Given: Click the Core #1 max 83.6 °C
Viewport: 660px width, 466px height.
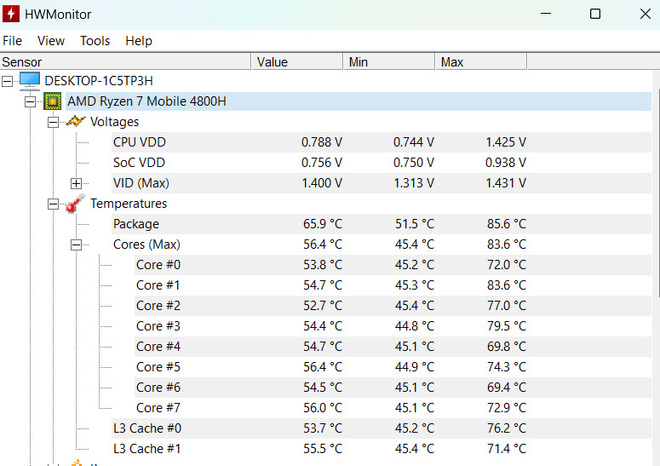Looking at the screenshot, I should [506, 285].
